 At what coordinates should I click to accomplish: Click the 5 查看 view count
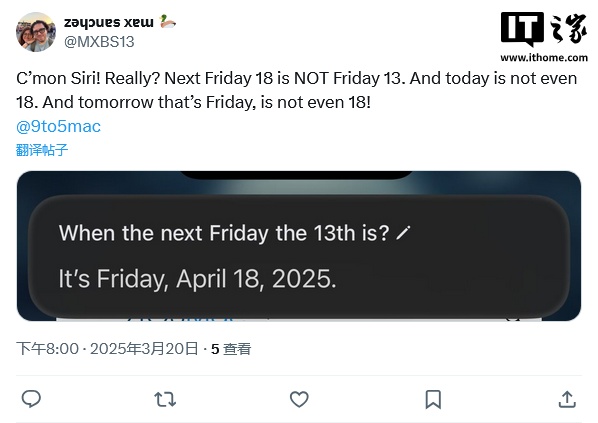(x=231, y=349)
